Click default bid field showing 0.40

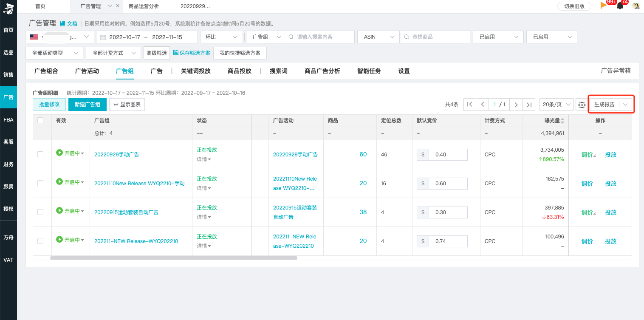pyautogui.click(x=448, y=155)
